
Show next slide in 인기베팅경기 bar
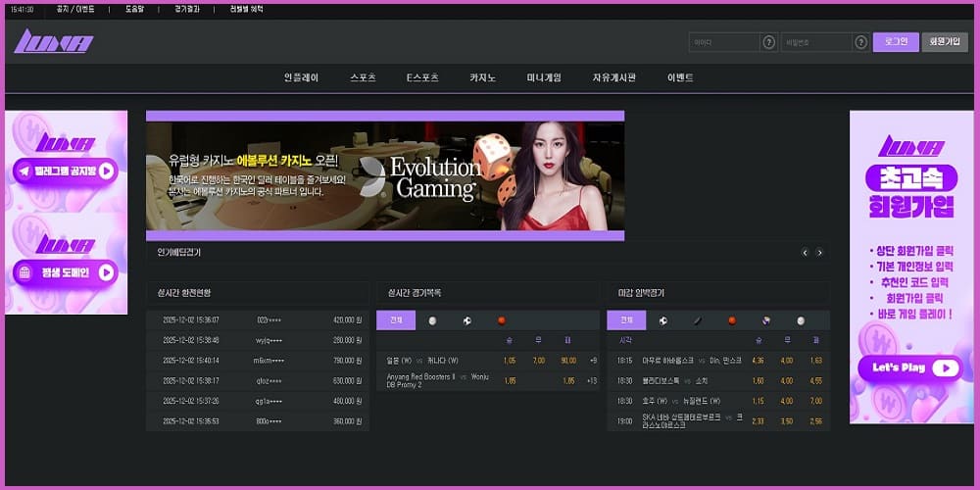pos(819,253)
